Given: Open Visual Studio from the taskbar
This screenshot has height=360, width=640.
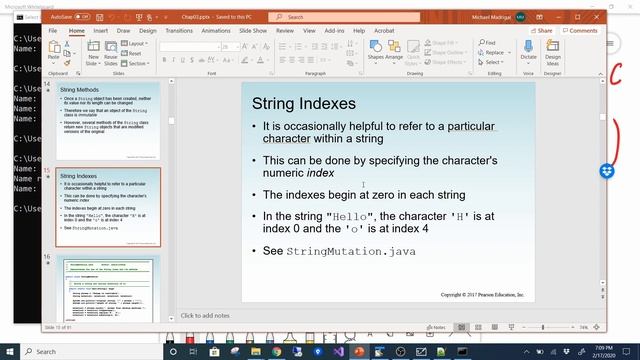Looking at the screenshot, I should pos(338,351).
